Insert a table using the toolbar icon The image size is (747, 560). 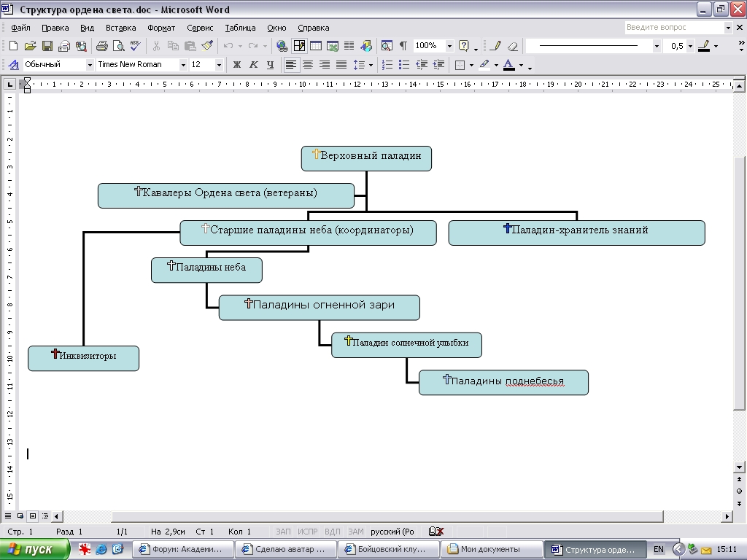pyautogui.click(x=316, y=46)
